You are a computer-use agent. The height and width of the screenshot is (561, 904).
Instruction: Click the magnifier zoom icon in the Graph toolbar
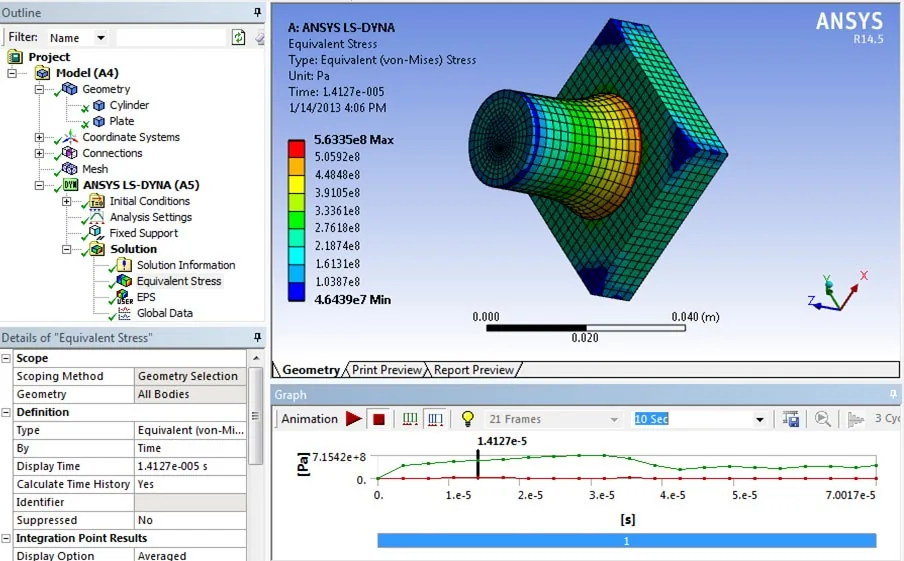823,419
